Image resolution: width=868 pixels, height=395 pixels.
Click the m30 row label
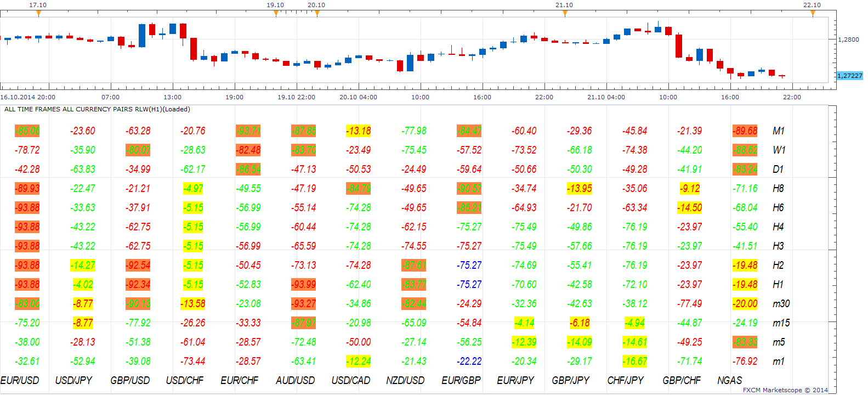click(x=781, y=304)
